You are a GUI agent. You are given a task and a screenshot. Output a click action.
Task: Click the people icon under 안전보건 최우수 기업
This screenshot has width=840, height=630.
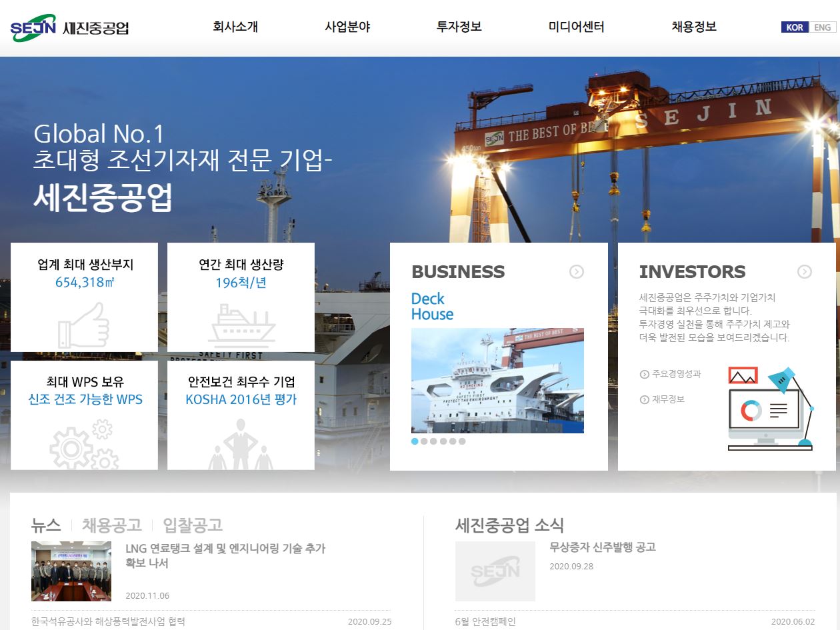[x=241, y=444]
